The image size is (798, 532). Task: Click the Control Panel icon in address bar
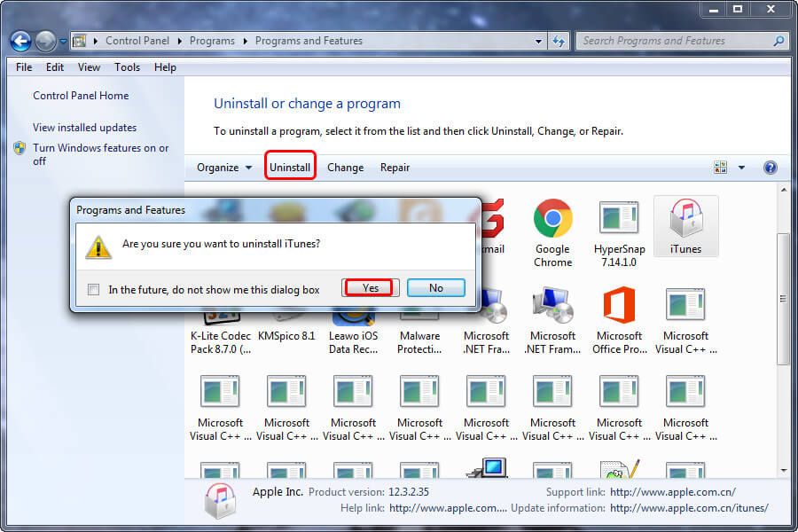80,41
